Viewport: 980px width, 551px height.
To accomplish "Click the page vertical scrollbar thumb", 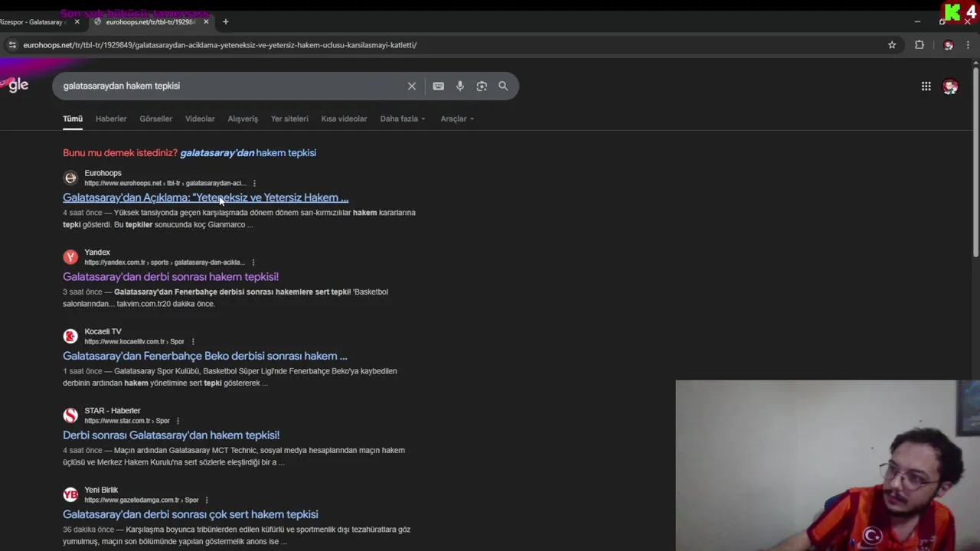I will (x=975, y=162).
